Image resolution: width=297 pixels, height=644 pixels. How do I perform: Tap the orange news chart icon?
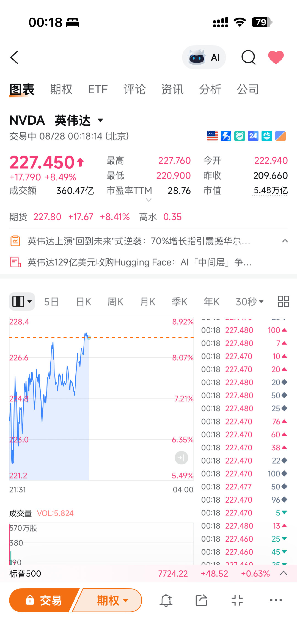point(15,241)
